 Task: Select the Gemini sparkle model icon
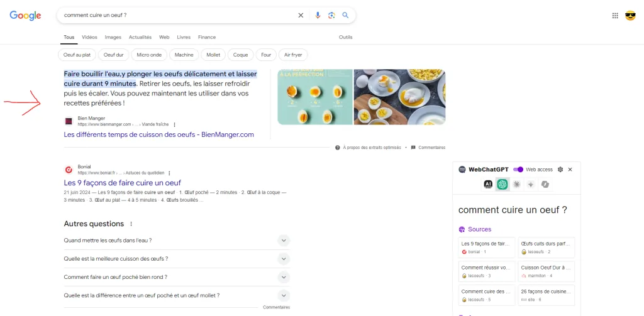pos(531,185)
